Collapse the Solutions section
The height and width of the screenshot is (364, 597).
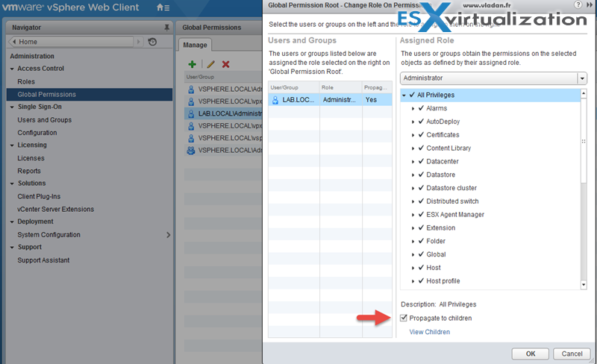pyautogui.click(x=12, y=183)
